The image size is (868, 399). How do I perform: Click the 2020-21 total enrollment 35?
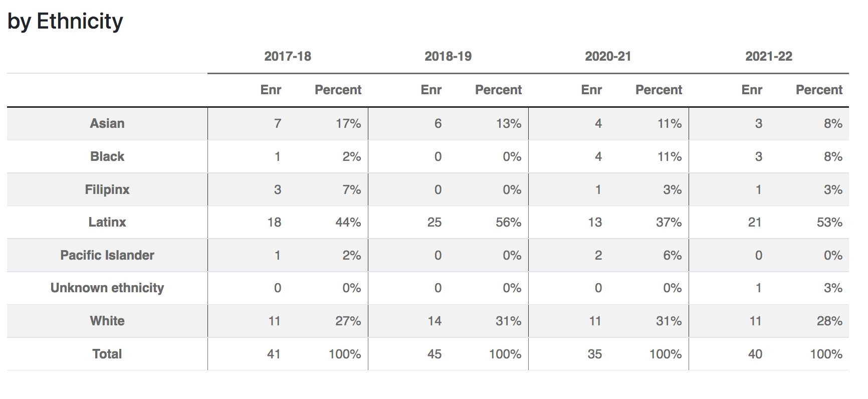pos(594,354)
